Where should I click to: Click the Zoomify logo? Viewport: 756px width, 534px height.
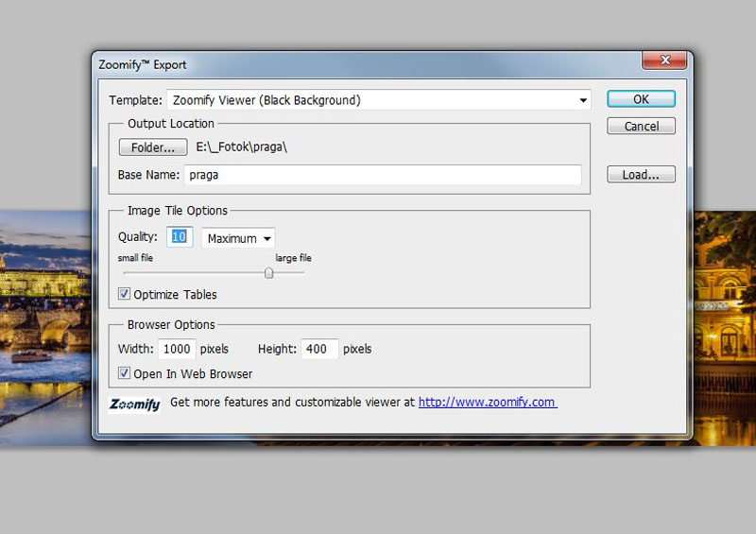pos(134,405)
